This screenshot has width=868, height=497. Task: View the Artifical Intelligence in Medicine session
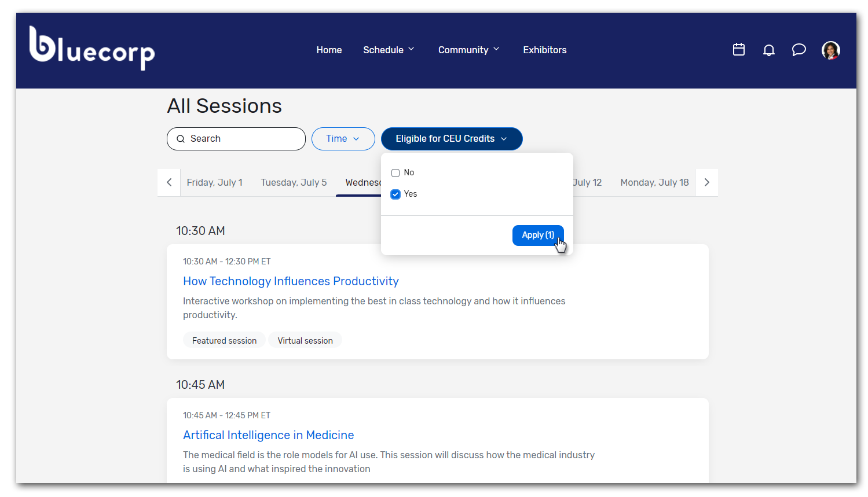268,435
